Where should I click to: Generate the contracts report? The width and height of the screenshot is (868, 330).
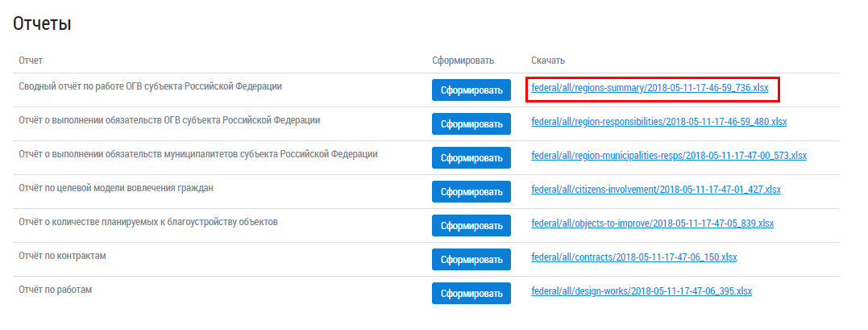(x=471, y=260)
